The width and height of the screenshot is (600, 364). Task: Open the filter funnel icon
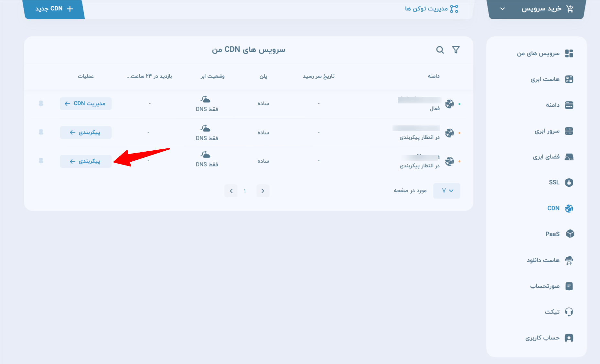pyautogui.click(x=456, y=50)
